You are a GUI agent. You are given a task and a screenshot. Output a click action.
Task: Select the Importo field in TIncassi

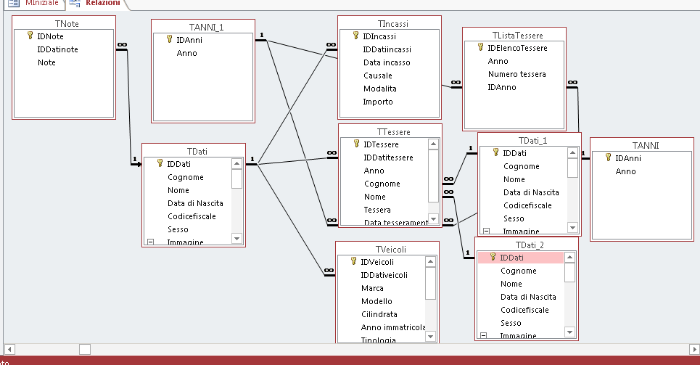tap(378, 102)
